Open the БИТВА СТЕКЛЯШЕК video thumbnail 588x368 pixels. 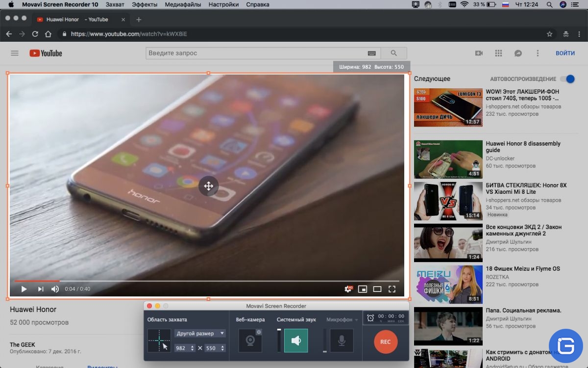coord(448,201)
